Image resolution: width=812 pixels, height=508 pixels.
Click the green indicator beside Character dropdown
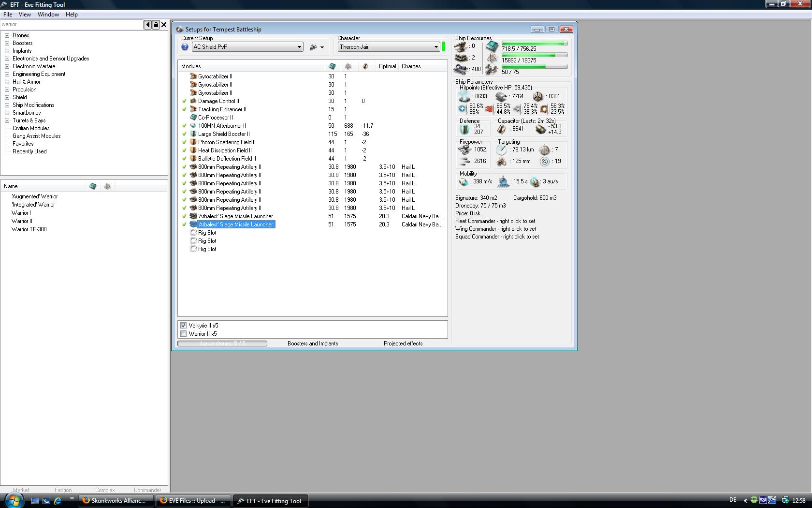(x=444, y=47)
